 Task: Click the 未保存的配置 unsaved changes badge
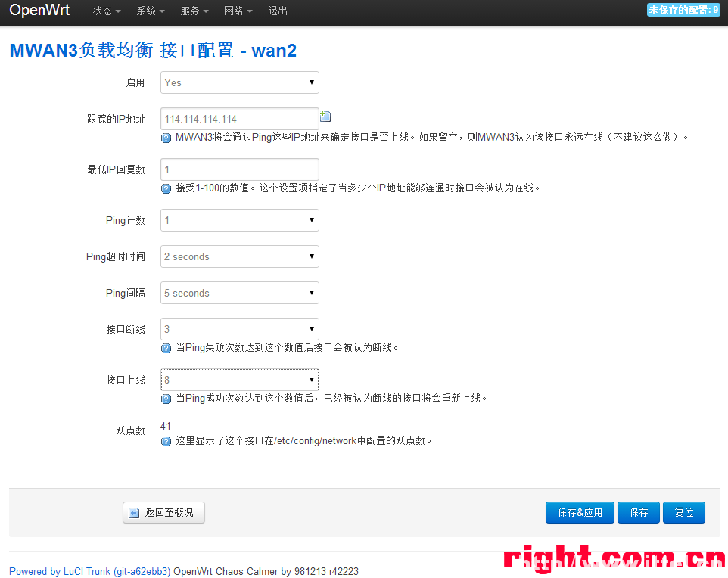point(683,11)
